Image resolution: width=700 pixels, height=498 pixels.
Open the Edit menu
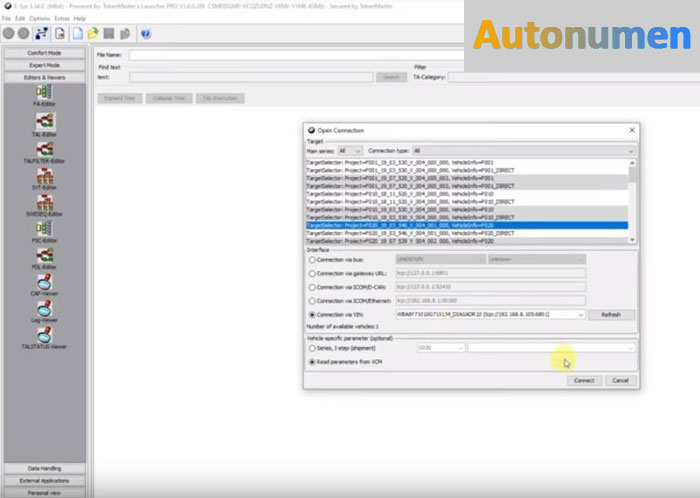pyautogui.click(x=20, y=18)
